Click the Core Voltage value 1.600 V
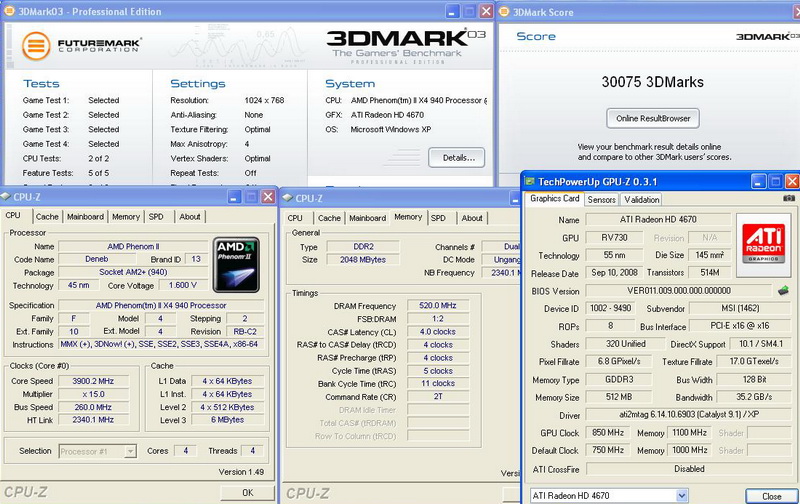 [x=182, y=285]
